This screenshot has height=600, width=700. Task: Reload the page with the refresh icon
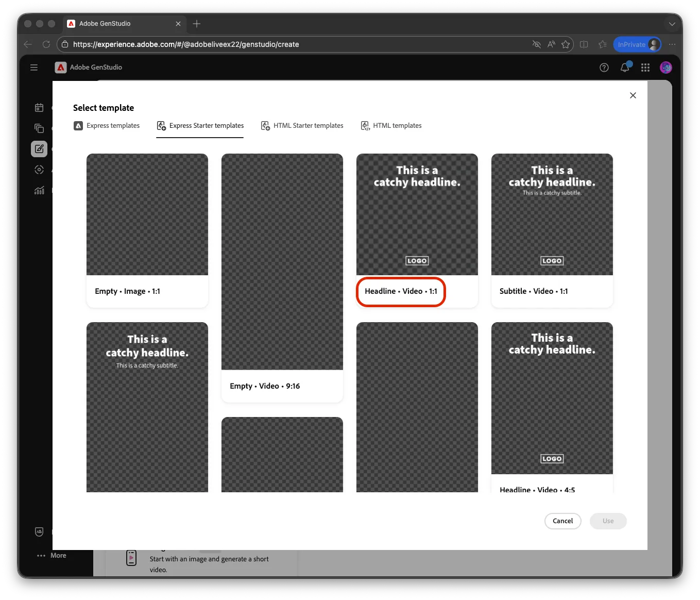pyautogui.click(x=46, y=44)
